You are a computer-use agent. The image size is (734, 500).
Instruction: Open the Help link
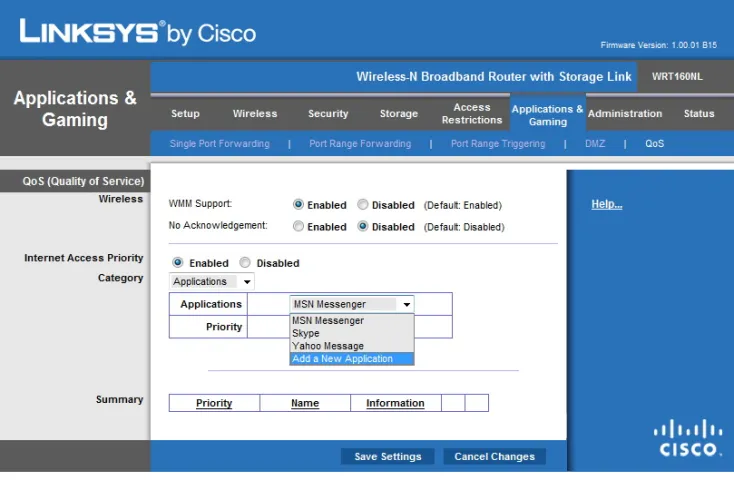606,204
